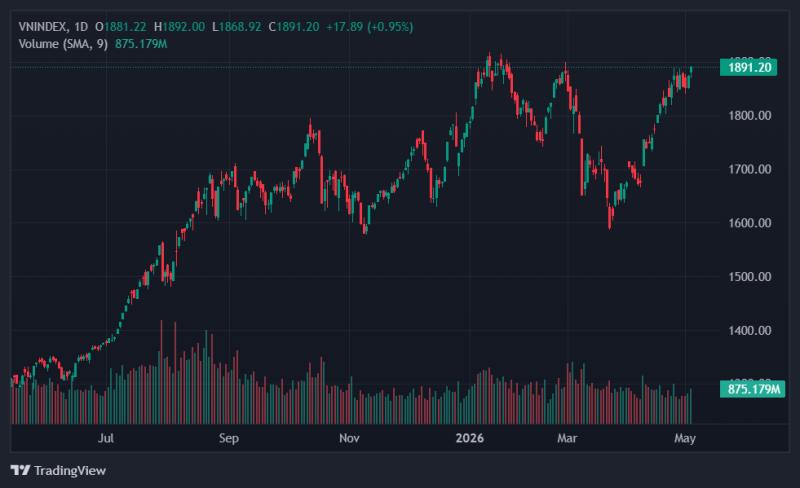Click the Jul time axis marker

tap(106, 438)
